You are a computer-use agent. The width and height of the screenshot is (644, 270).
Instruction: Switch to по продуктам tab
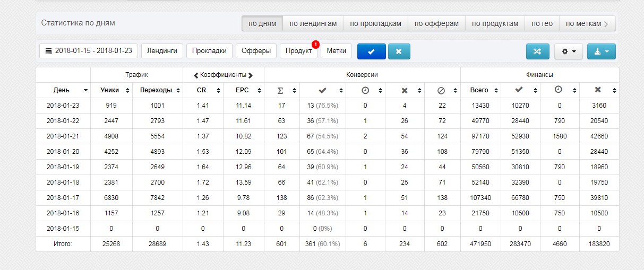coord(495,23)
